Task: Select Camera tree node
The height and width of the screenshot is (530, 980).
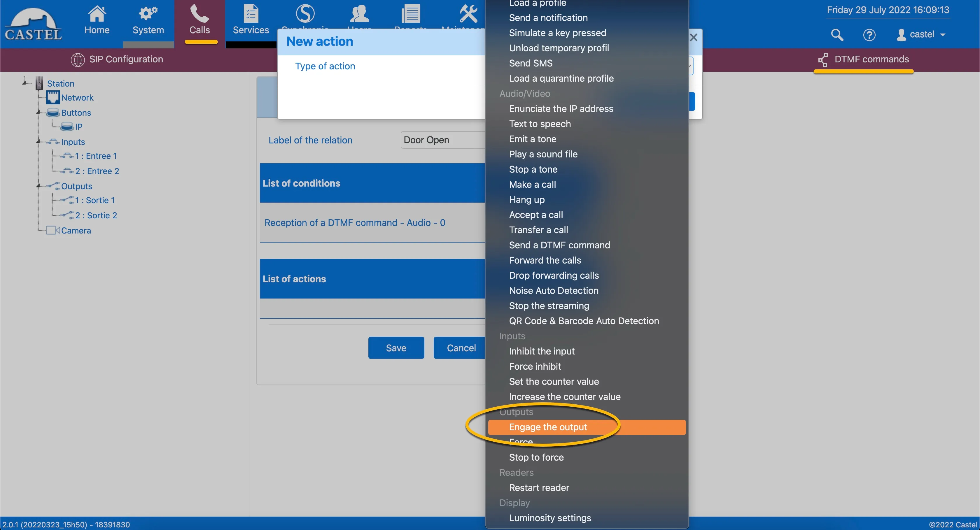Action: click(76, 230)
